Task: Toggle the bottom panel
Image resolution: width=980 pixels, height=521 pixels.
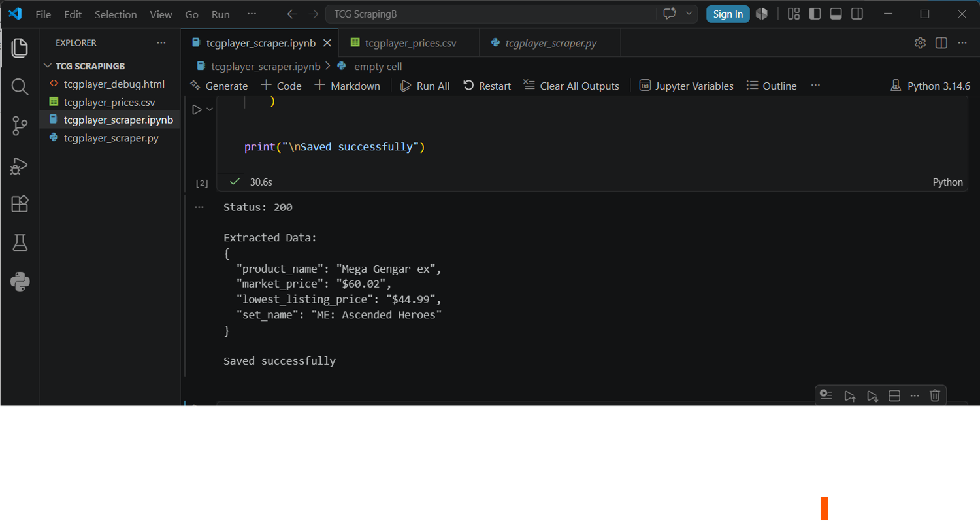Action: [x=836, y=14]
